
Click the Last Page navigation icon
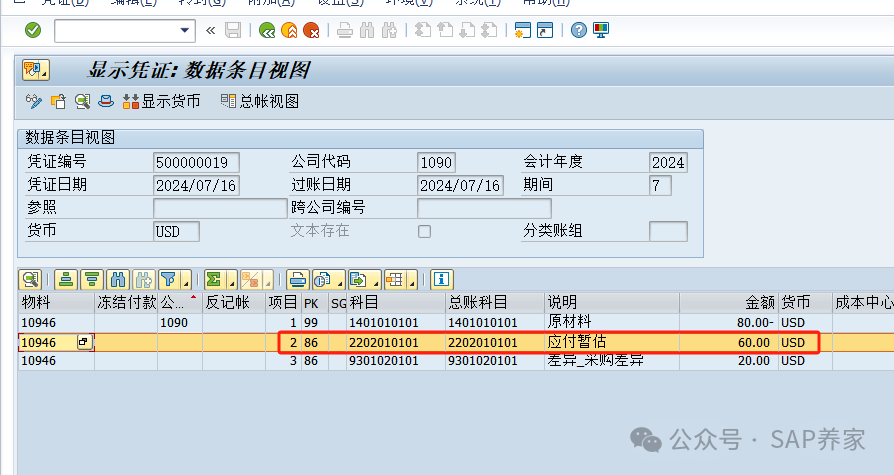pyautogui.click(x=489, y=30)
